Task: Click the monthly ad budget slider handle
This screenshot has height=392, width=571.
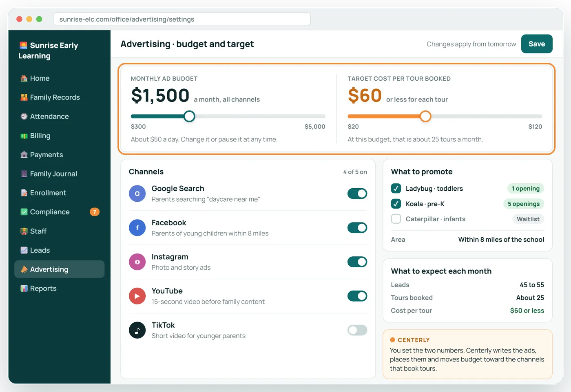Action: (x=189, y=117)
